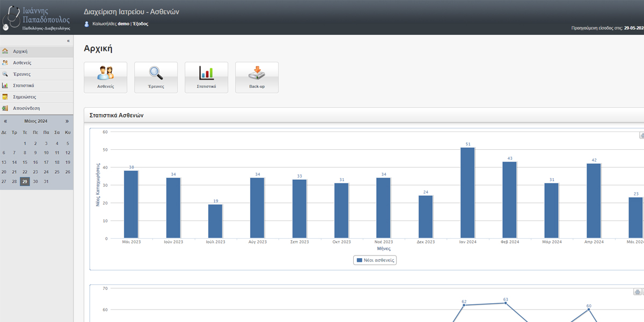Click the Αρχική page heading
The width and height of the screenshot is (644, 322).
click(x=98, y=48)
